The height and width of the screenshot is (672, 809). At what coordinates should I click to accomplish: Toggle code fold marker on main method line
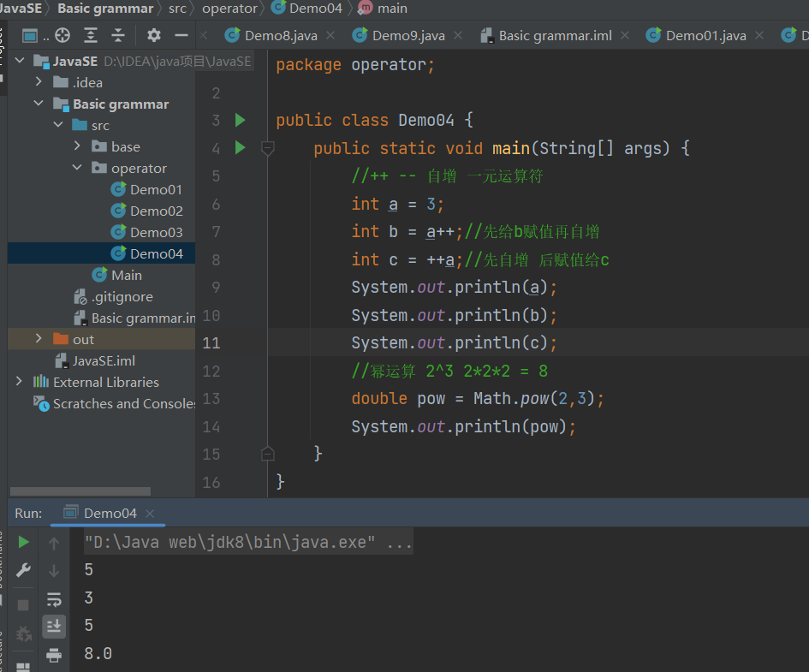[x=267, y=148]
